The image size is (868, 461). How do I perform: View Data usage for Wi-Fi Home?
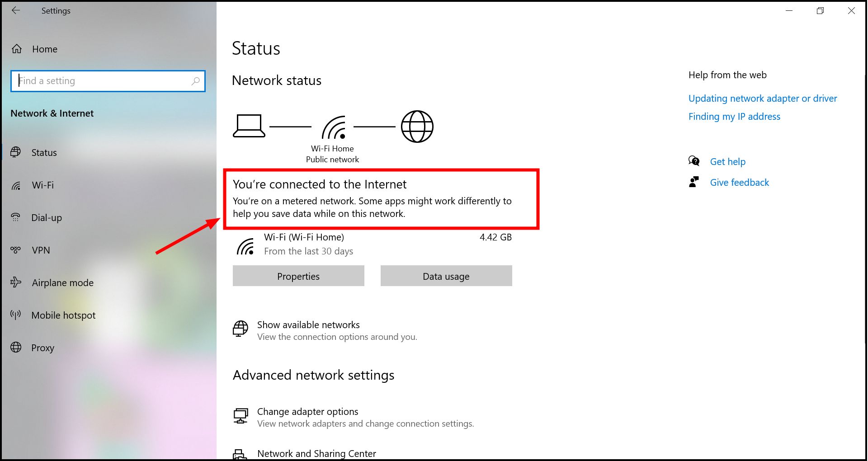(446, 276)
